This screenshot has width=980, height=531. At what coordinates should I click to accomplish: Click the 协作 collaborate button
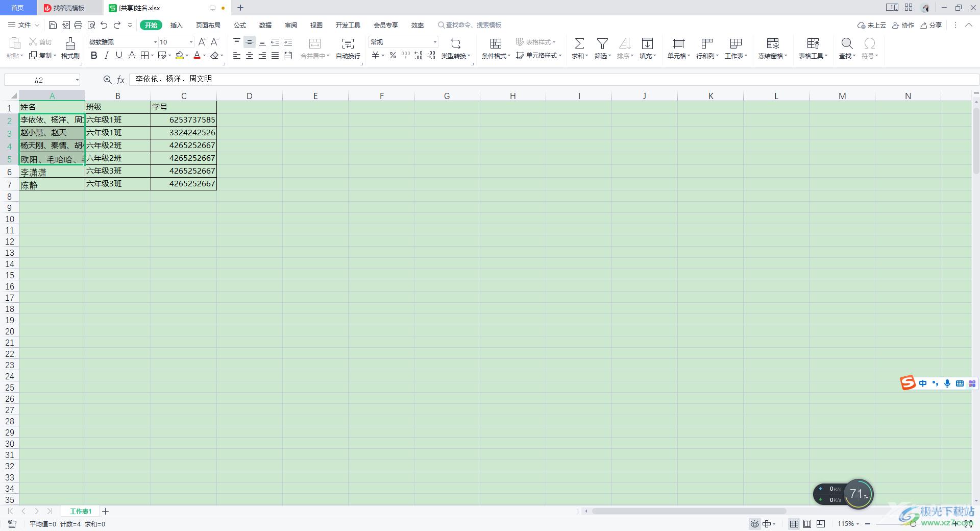click(x=903, y=25)
